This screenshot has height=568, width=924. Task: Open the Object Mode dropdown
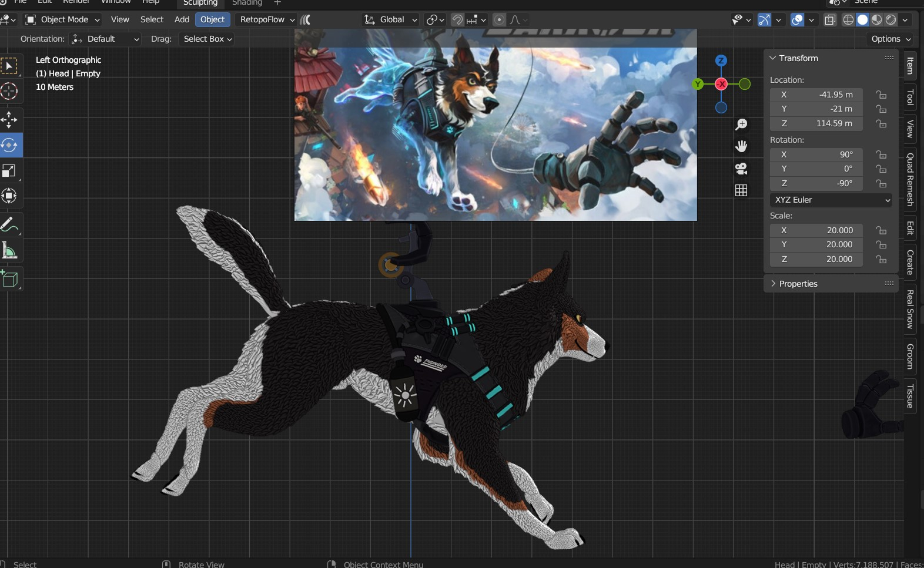point(62,20)
